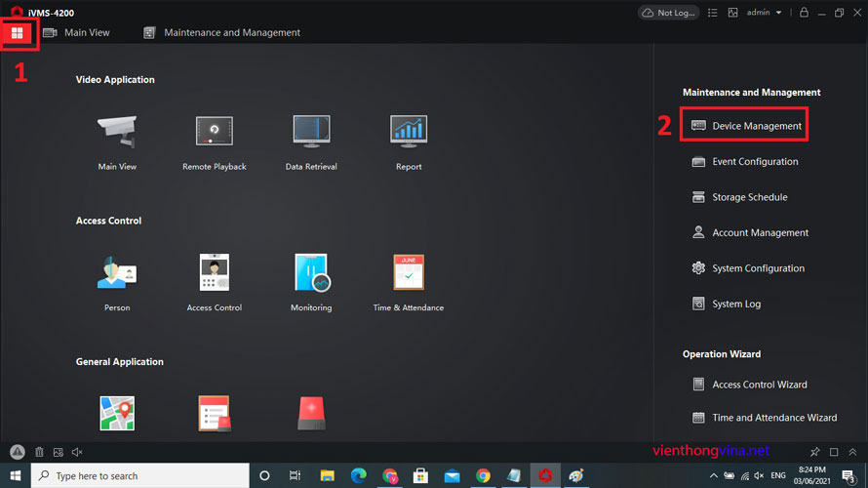Switch to the Main View tab
Viewport: 868px width, 488px height.
[x=77, y=32]
